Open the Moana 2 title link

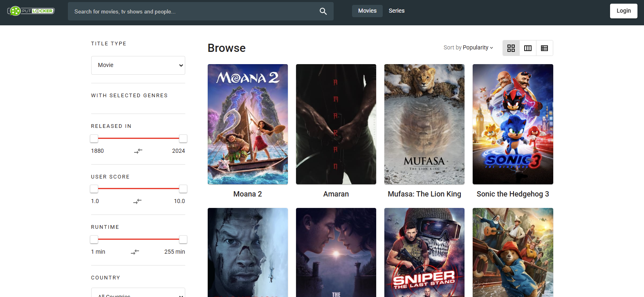(x=248, y=194)
